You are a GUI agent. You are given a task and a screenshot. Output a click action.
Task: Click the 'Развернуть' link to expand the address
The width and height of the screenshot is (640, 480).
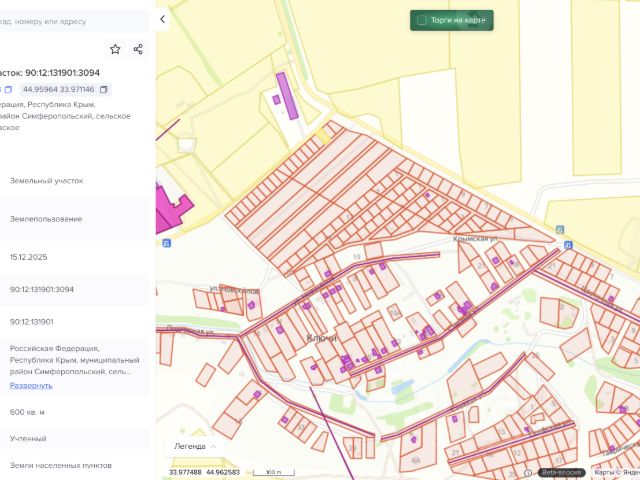tap(31, 385)
